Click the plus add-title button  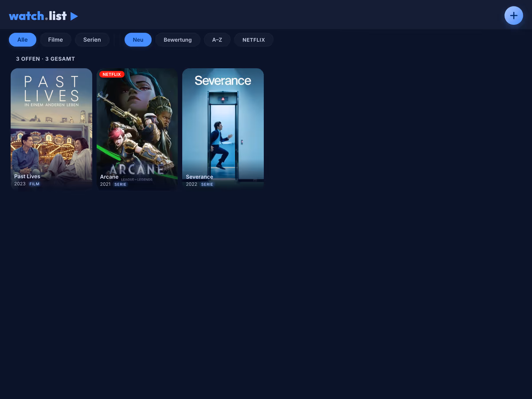coord(513,16)
